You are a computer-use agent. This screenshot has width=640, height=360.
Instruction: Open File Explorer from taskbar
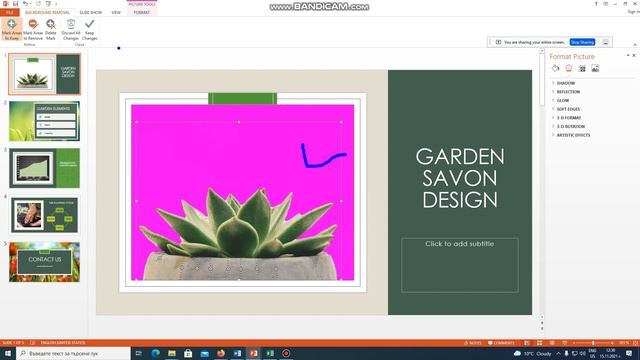pyautogui.click(x=172, y=353)
